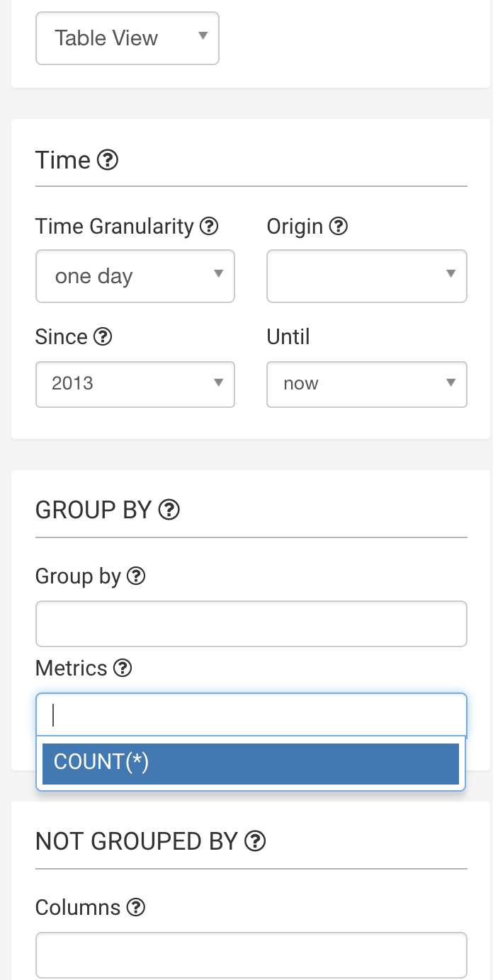Click the GROUP BY section help icon
The width and height of the screenshot is (493, 980).
click(x=169, y=510)
